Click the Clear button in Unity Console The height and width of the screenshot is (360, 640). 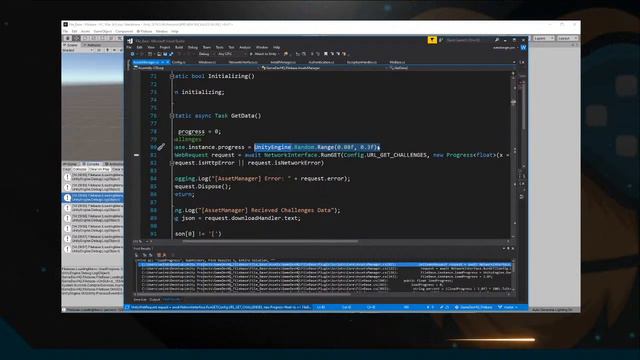point(66,169)
